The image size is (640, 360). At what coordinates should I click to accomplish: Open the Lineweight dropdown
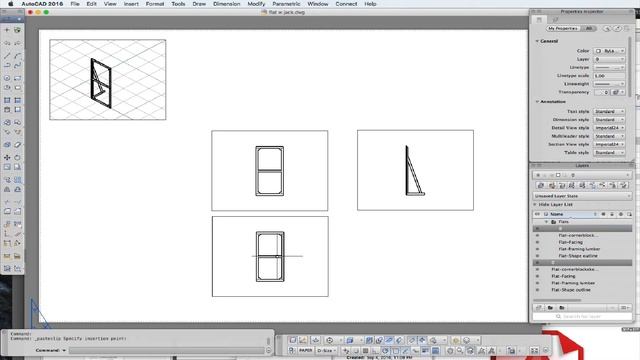[x=609, y=84]
